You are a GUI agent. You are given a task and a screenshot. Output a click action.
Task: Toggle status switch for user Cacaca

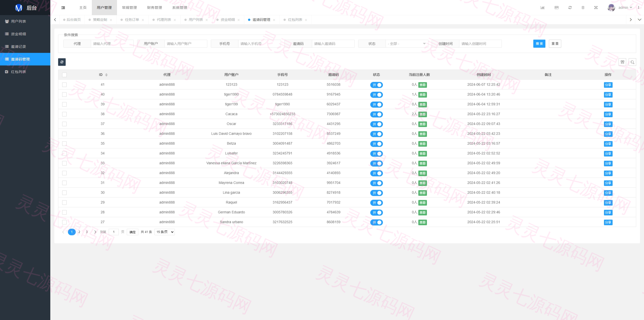[x=376, y=114]
